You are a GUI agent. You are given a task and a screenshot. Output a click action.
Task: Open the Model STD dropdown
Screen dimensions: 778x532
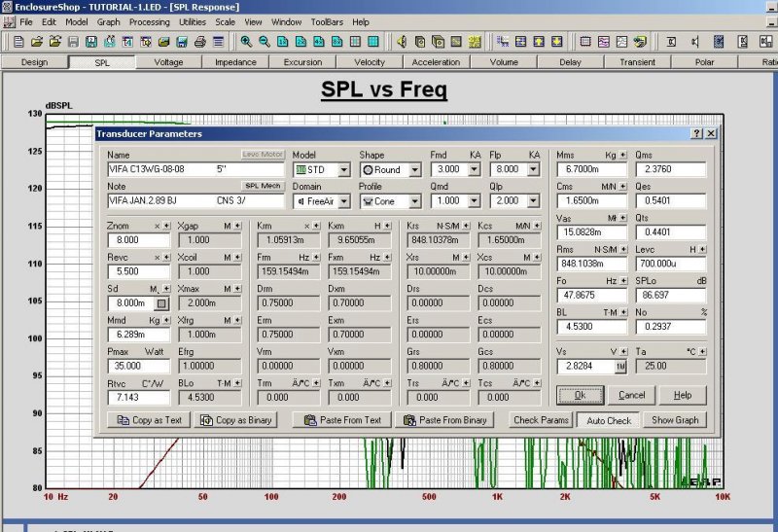[344, 170]
